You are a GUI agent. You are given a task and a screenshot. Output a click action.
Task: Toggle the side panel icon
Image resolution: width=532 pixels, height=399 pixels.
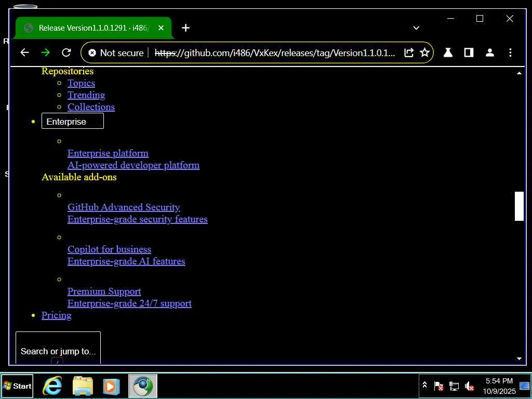click(x=469, y=52)
